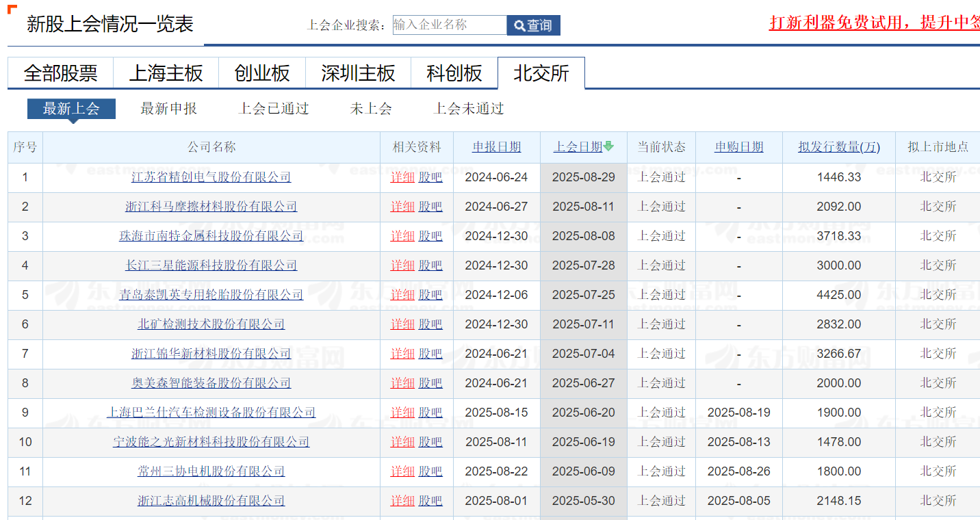
Task: Click the 查询 search button
Action: point(533,25)
